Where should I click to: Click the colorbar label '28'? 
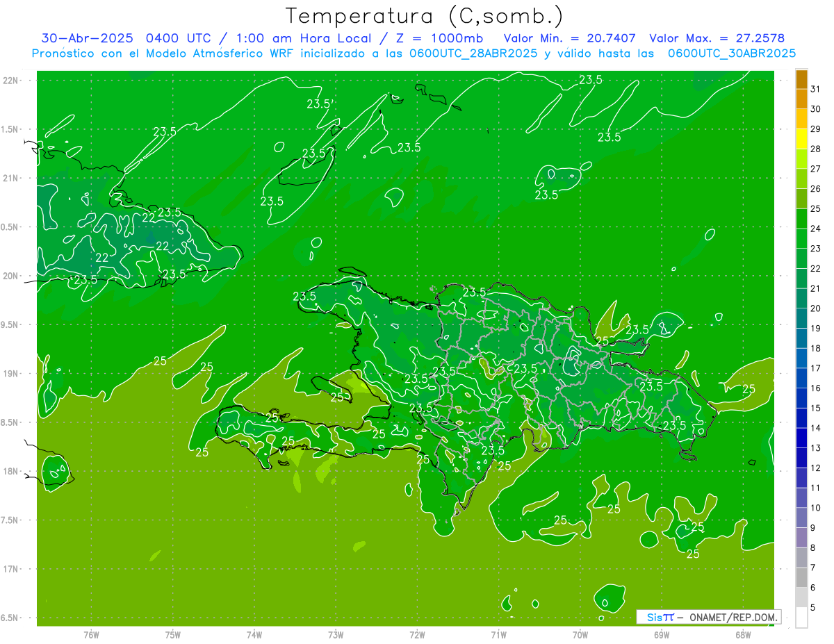816,149
